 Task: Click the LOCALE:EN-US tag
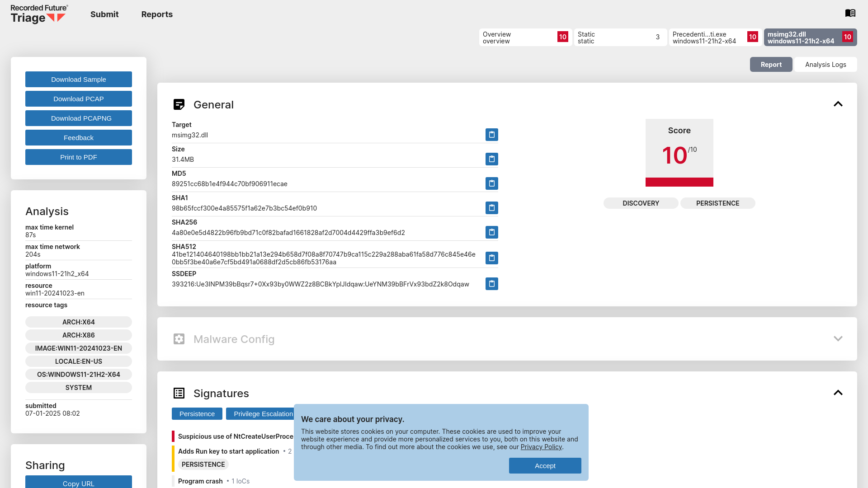click(x=79, y=361)
